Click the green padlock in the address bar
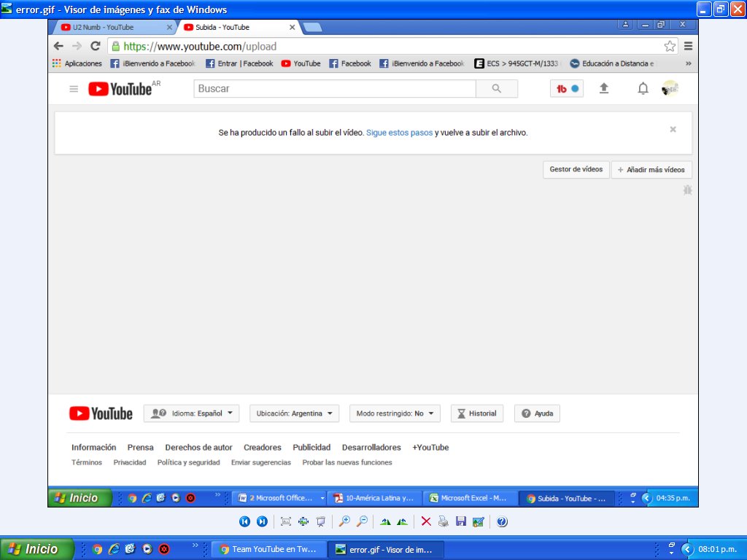The image size is (747, 560). pyautogui.click(x=115, y=46)
